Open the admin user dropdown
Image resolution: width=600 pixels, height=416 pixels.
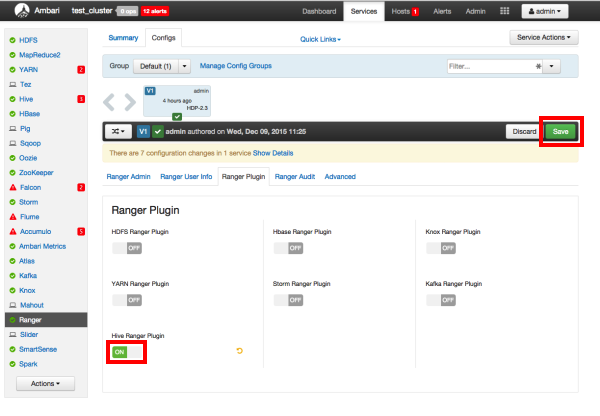click(x=545, y=11)
